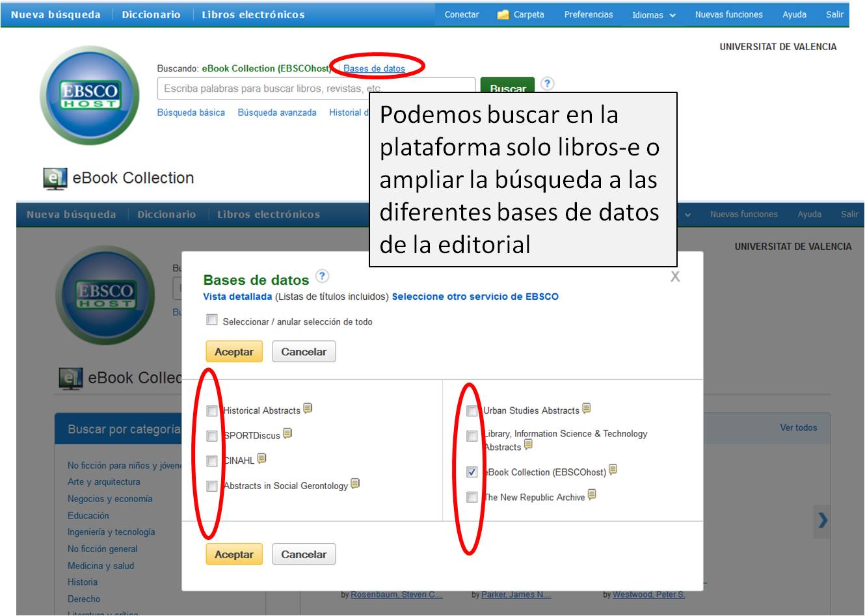Open category Arte y arquitectura
This screenshot has height=616, width=865.
(103, 482)
